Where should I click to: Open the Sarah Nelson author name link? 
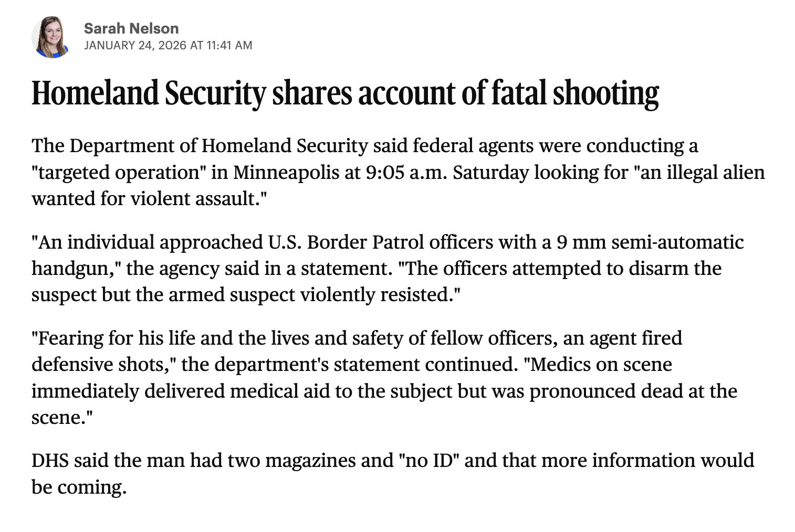click(131, 28)
